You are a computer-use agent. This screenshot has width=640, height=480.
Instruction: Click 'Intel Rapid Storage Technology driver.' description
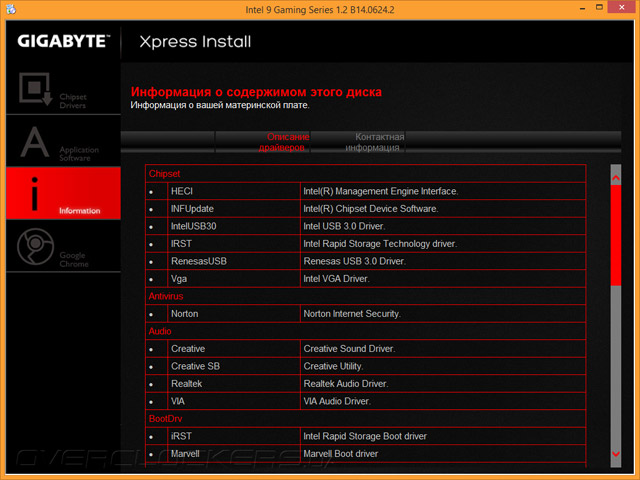pos(380,244)
